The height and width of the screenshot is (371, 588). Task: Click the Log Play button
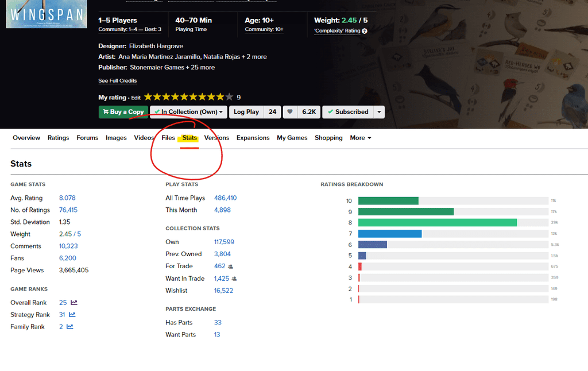pyautogui.click(x=246, y=112)
